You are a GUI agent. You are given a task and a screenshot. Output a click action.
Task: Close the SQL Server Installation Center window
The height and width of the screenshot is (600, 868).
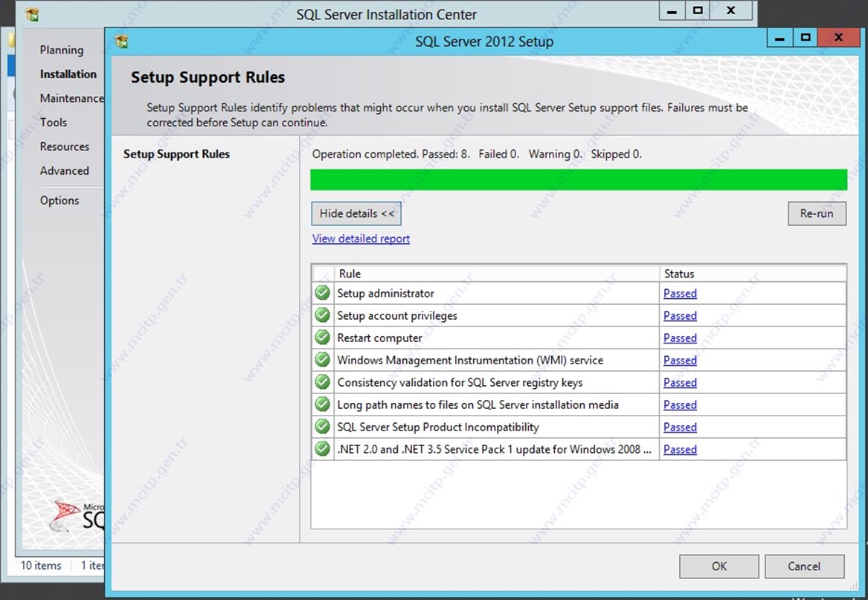point(730,11)
